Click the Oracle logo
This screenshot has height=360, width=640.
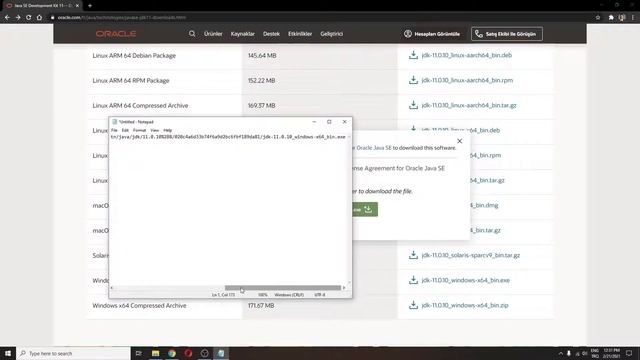(116, 34)
